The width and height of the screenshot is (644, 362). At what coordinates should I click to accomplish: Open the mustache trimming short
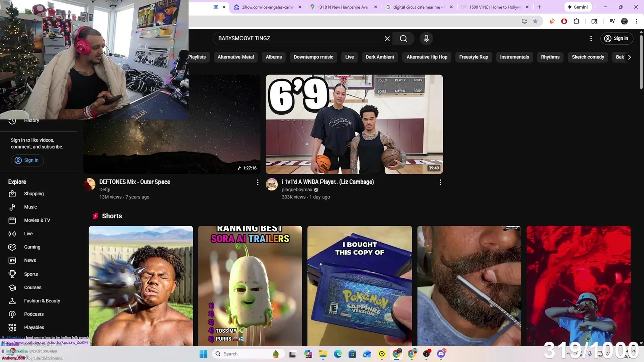469,286
